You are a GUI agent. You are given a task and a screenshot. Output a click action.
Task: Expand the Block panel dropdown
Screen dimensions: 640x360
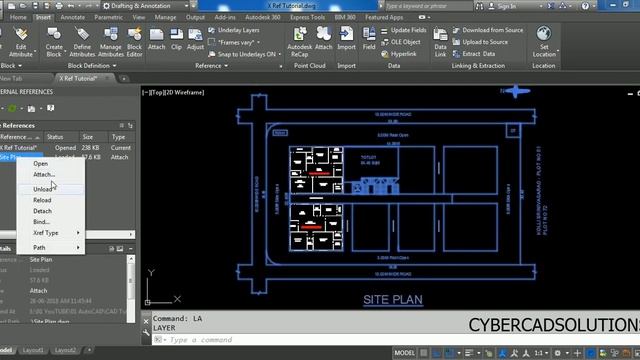pos(11,66)
